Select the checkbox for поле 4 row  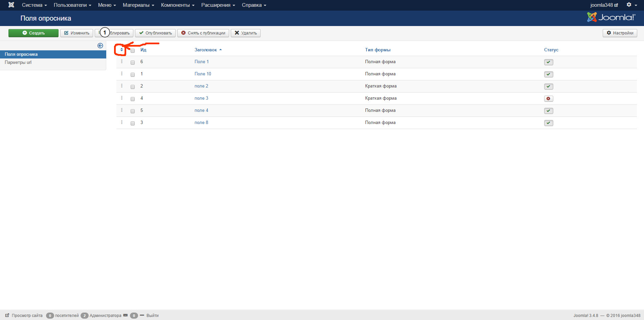(133, 111)
